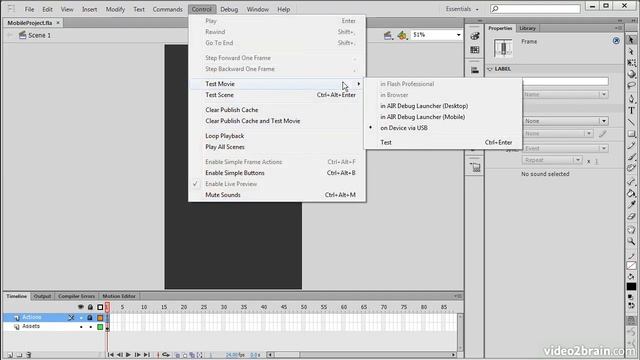Open the Color panel icon

point(475,36)
